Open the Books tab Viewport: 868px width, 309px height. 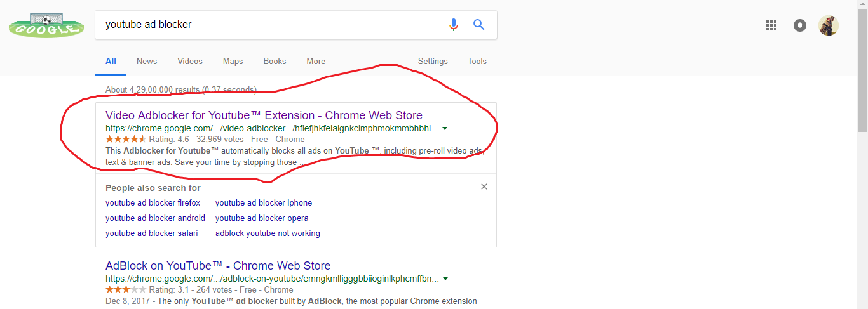275,62
